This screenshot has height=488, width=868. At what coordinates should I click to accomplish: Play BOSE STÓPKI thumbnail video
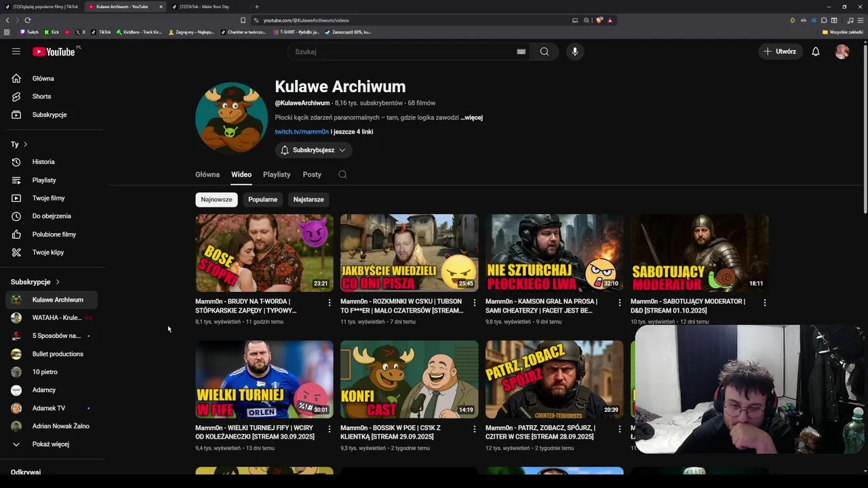[x=264, y=253]
